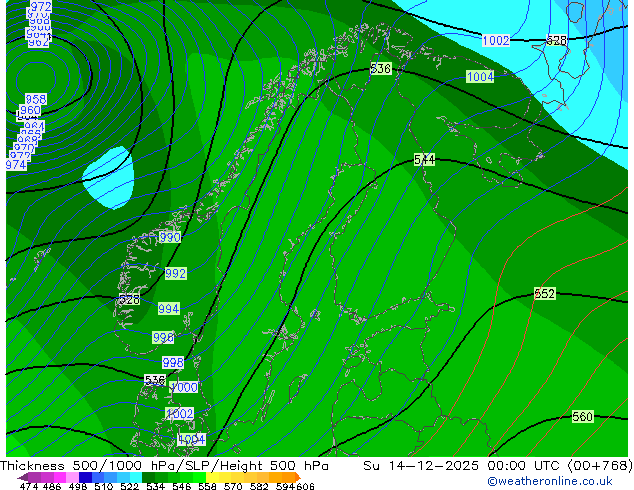Click the bright green swatch before 558

[x=199, y=477]
